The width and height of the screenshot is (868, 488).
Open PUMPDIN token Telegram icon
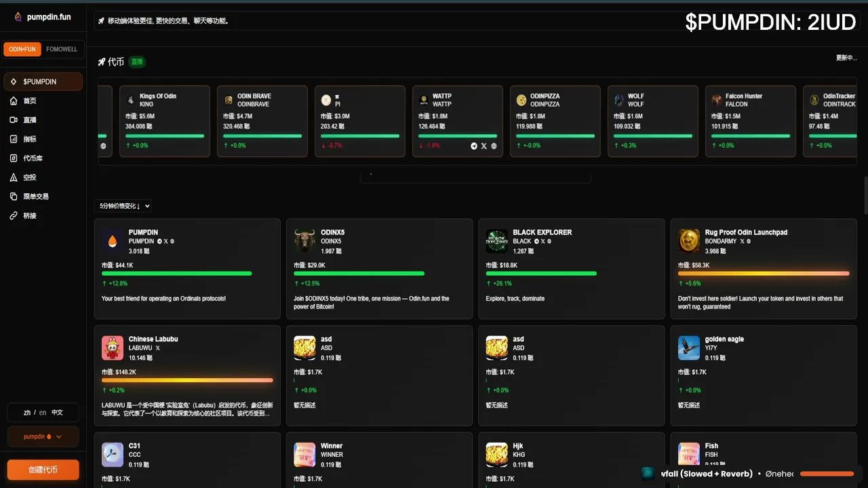[159, 241]
